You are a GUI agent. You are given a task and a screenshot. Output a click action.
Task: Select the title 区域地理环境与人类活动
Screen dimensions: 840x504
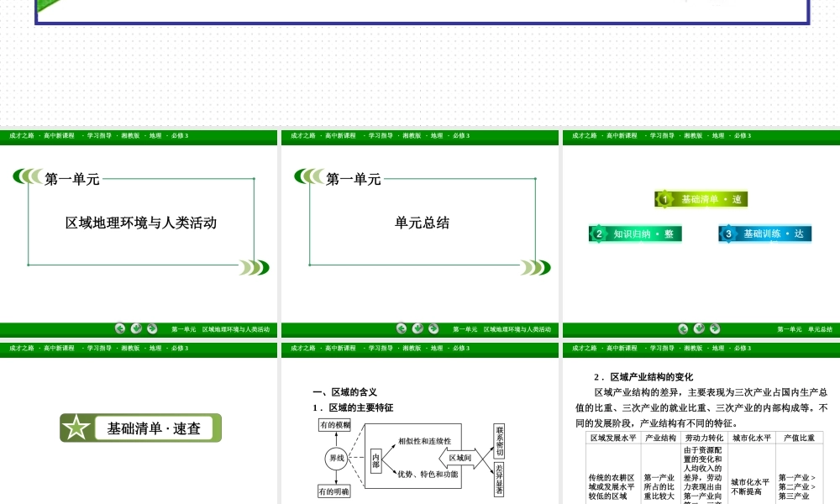(x=140, y=223)
